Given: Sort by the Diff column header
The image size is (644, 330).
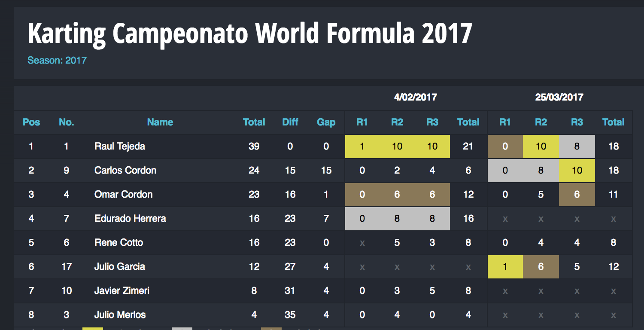Looking at the screenshot, I should click(290, 122).
